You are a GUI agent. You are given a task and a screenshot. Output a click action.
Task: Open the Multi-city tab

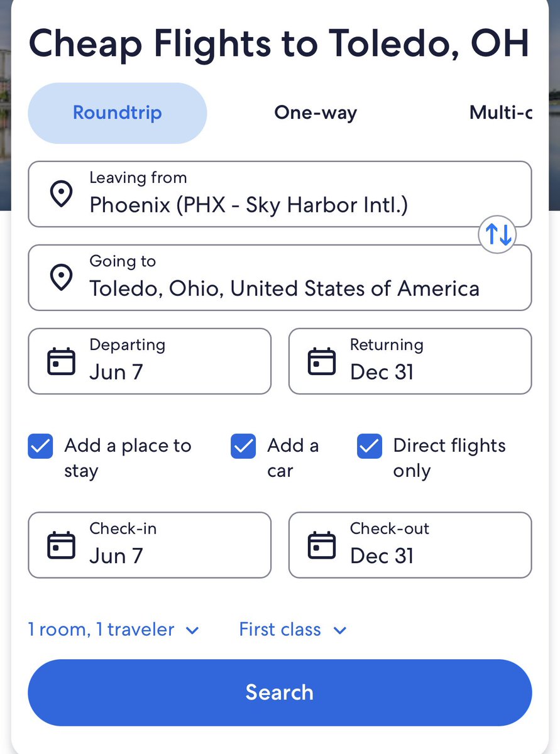[x=501, y=113]
